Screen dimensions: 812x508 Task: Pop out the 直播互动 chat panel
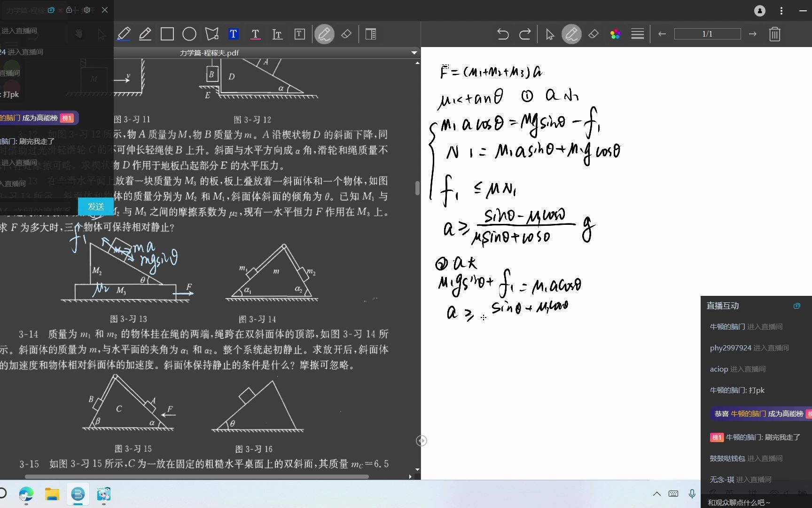[797, 306]
